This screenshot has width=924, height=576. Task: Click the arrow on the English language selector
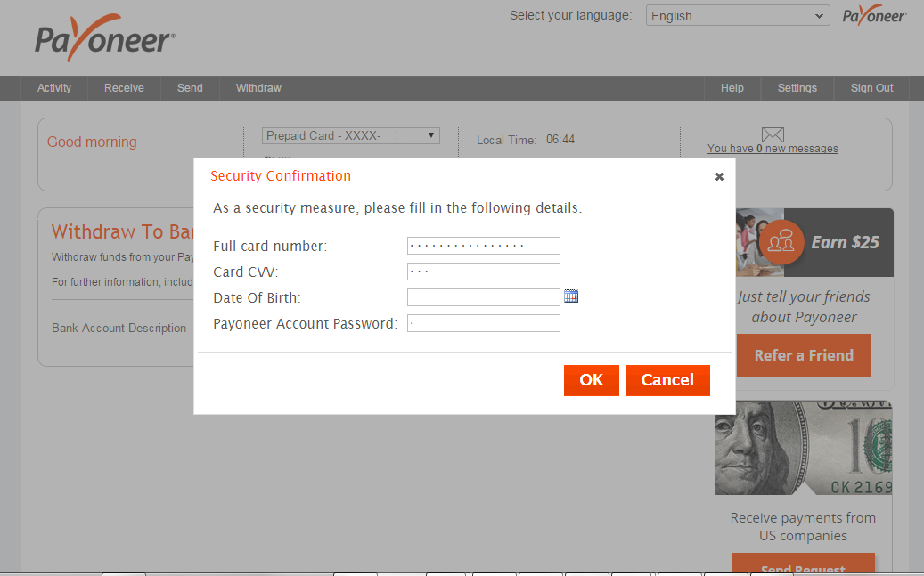821,15
